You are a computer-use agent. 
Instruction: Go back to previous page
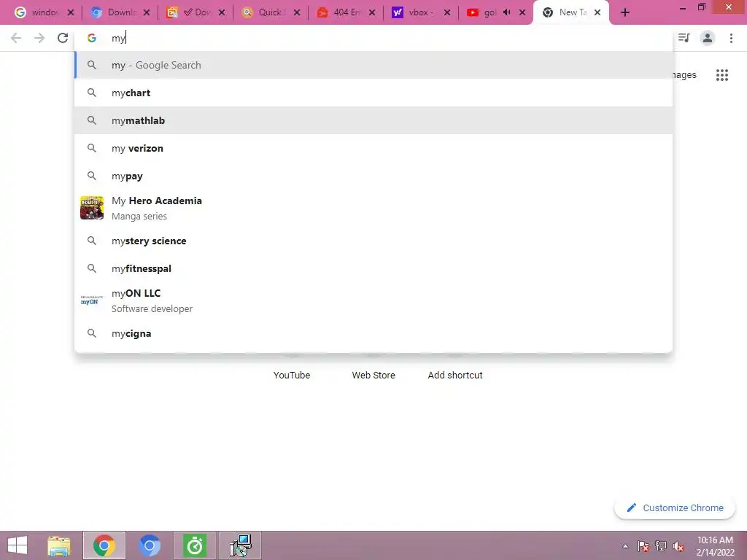point(16,38)
